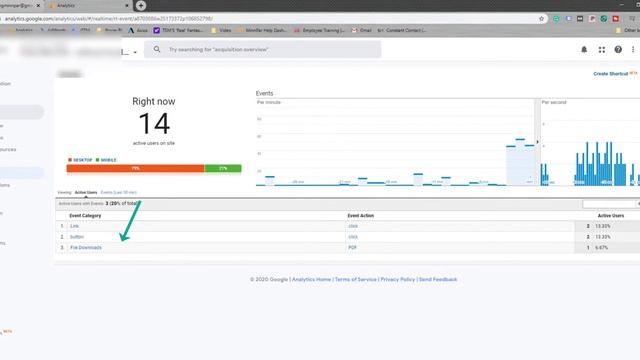Open the Other bookmarks folder

[x=628, y=30]
